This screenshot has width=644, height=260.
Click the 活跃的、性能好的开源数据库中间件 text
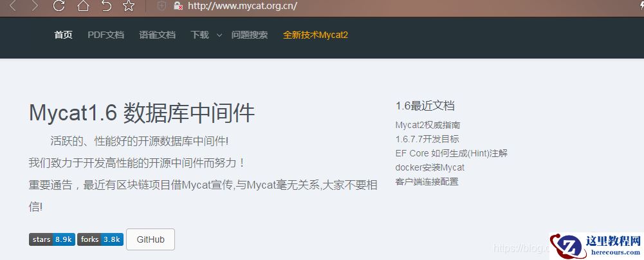139,142
